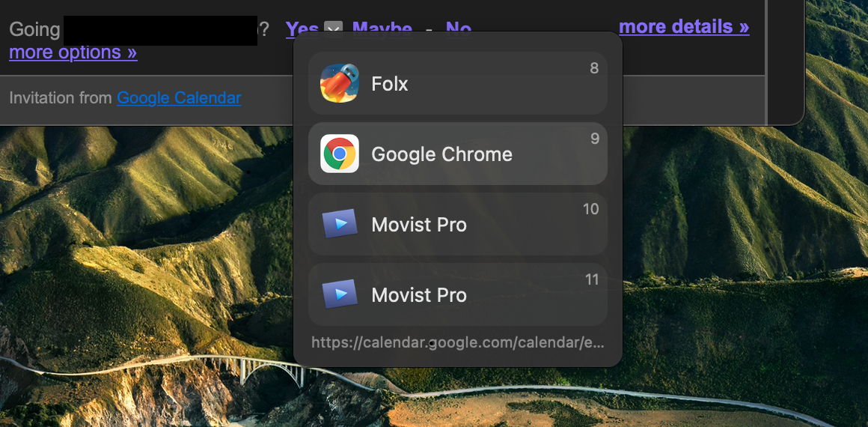Click the Movist Pro icon in row 11
Image resolution: width=868 pixels, height=427 pixels.
340,294
